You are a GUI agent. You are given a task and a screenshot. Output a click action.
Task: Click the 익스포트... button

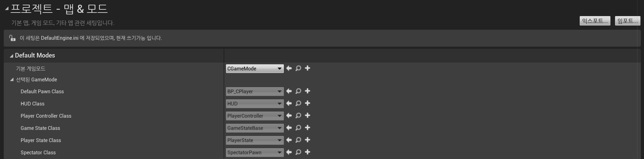point(595,21)
